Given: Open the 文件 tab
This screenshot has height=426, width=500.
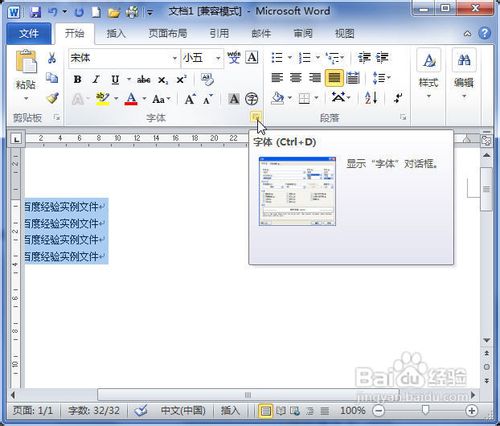Looking at the screenshot, I should tap(29, 33).
